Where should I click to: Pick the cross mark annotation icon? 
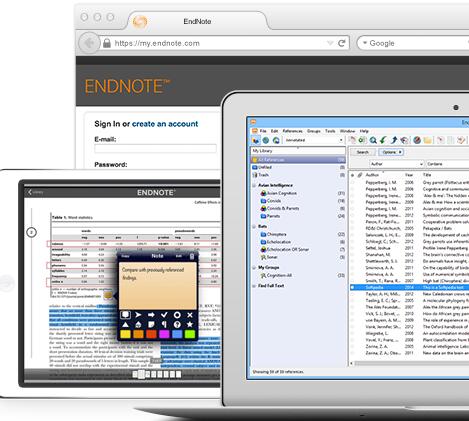(x=190, y=315)
